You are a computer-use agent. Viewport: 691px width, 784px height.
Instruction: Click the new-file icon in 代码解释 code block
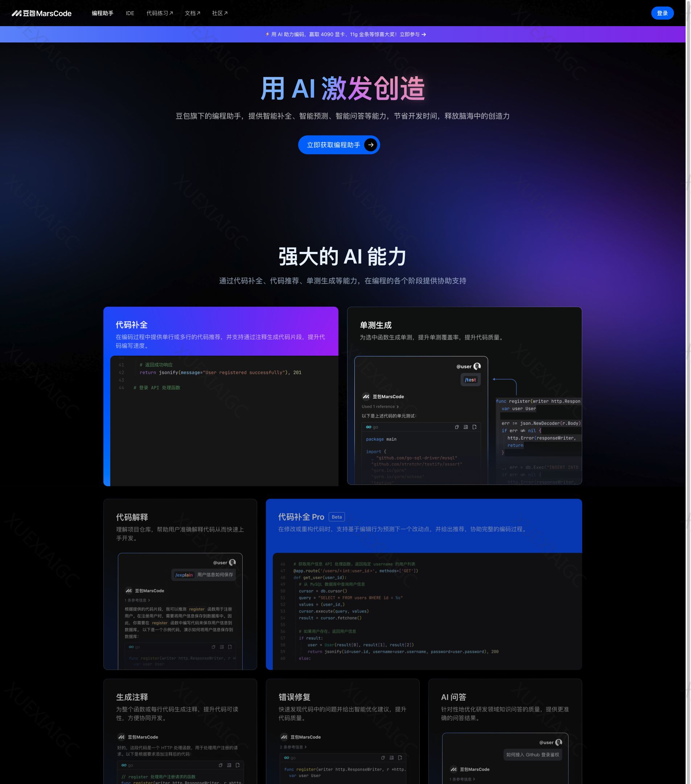pos(230,647)
